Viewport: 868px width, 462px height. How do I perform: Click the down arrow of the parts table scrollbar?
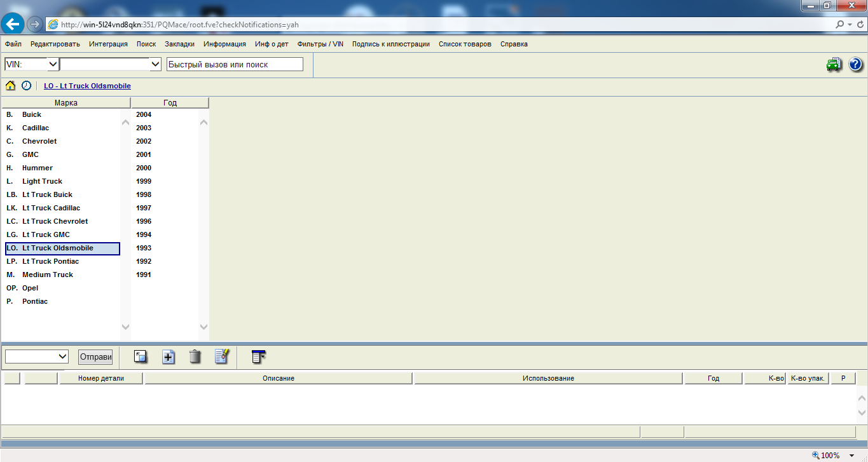tap(862, 412)
